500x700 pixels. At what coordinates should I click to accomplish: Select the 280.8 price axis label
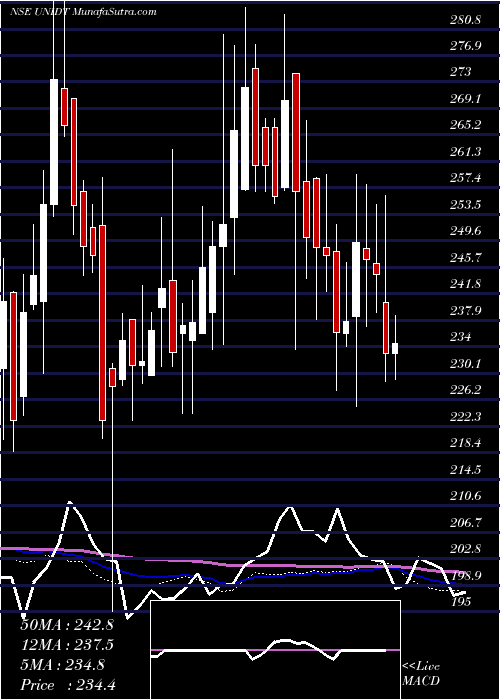pos(465,19)
